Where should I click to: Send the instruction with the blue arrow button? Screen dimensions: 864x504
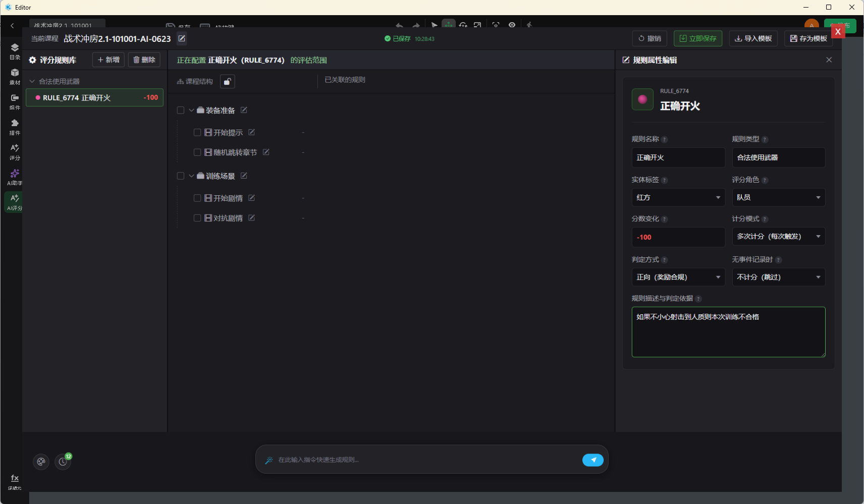(593, 460)
